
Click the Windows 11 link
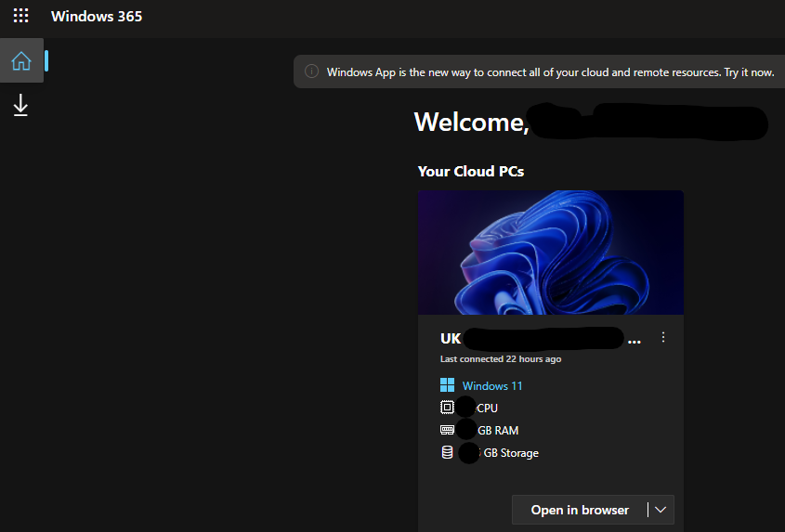click(492, 386)
